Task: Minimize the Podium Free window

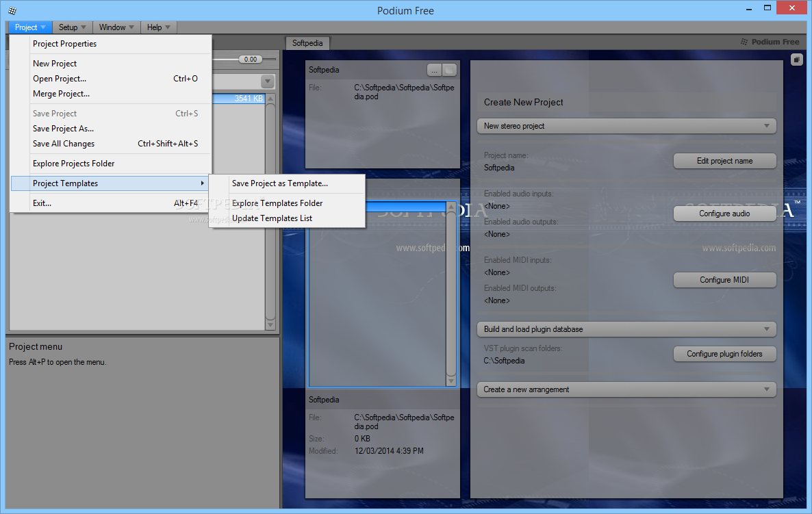Action: [749, 9]
